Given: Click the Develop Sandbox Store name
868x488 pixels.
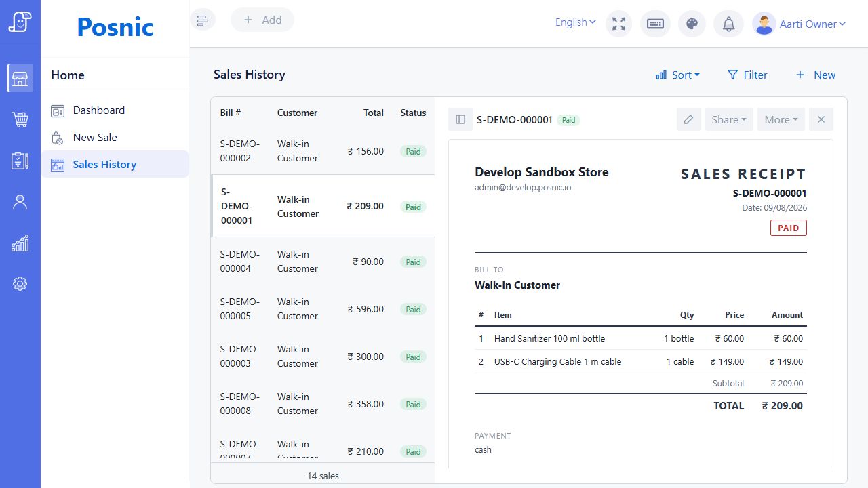Looking at the screenshot, I should tap(542, 172).
